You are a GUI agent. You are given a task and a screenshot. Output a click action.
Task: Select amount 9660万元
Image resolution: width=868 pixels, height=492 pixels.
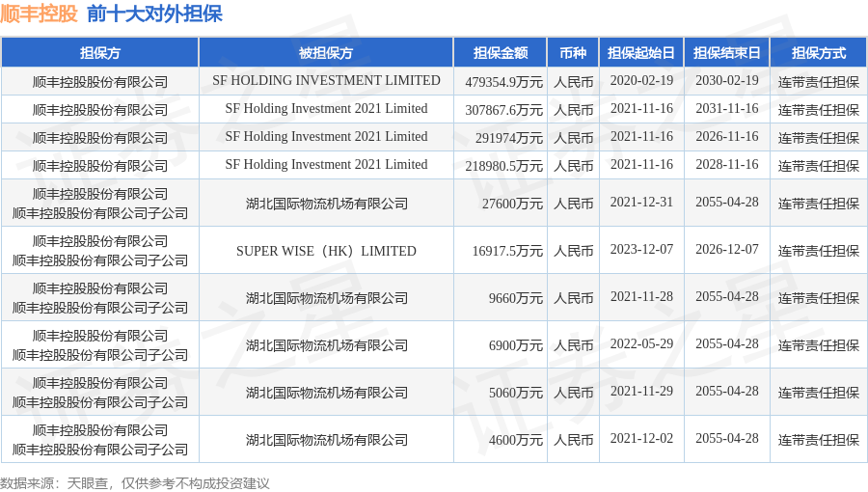(515, 299)
